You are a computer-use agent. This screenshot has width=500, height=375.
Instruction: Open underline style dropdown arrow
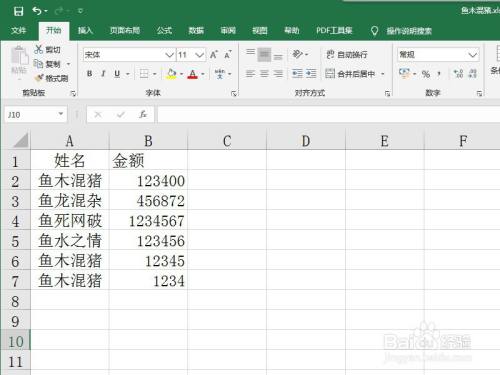[x=128, y=74]
